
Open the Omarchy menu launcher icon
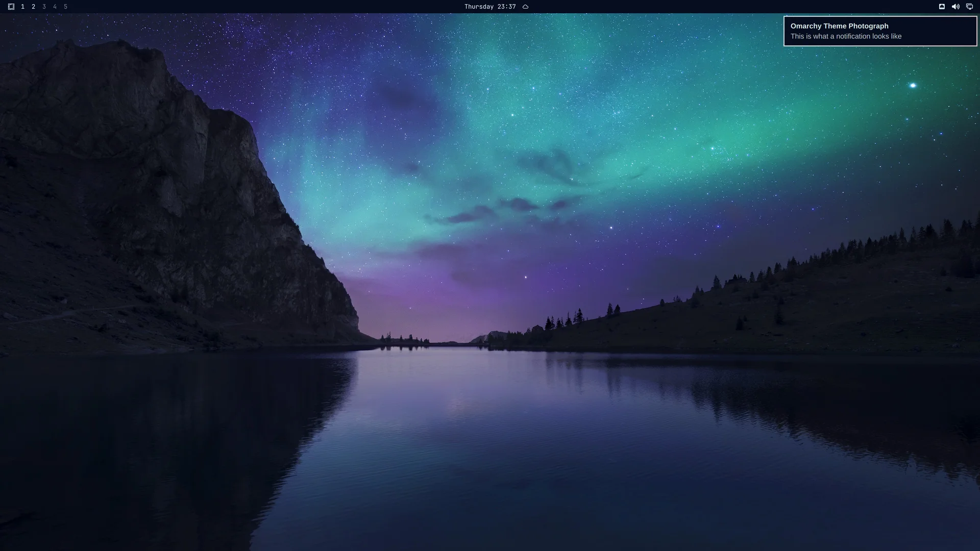(11, 7)
